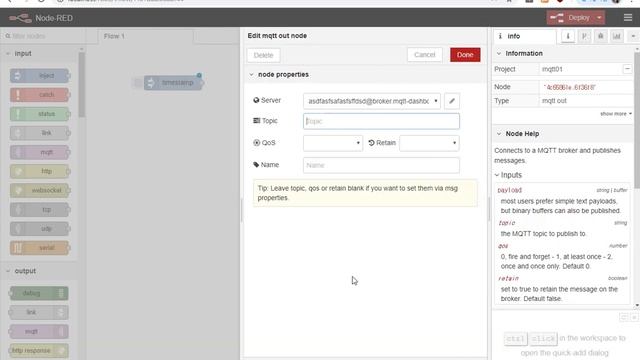Select the http input node in palette

tap(40, 171)
